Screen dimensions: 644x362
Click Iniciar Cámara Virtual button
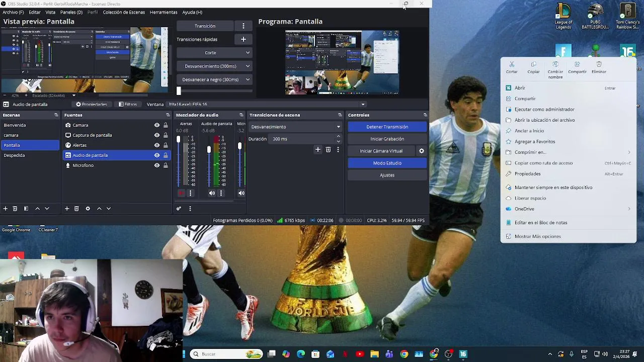(x=381, y=151)
